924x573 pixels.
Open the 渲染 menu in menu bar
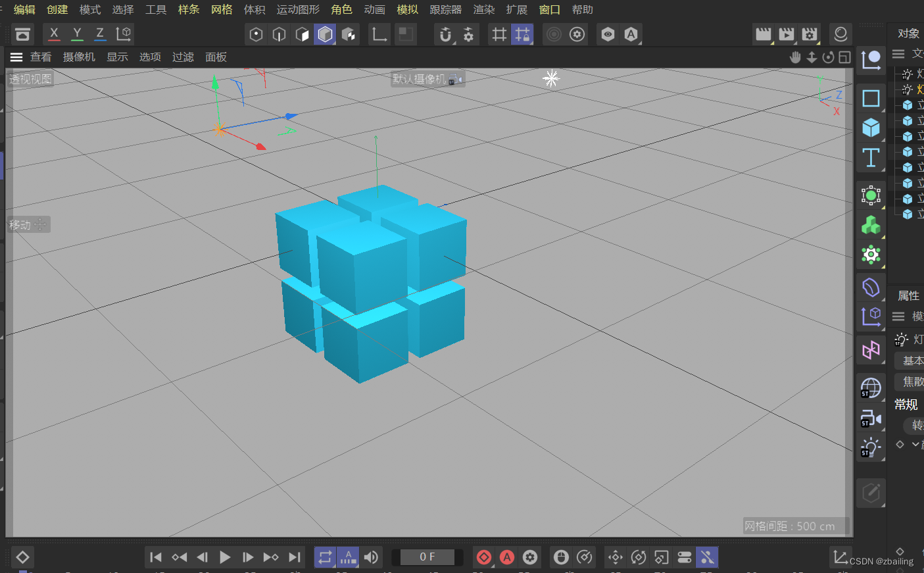(483, 10)
